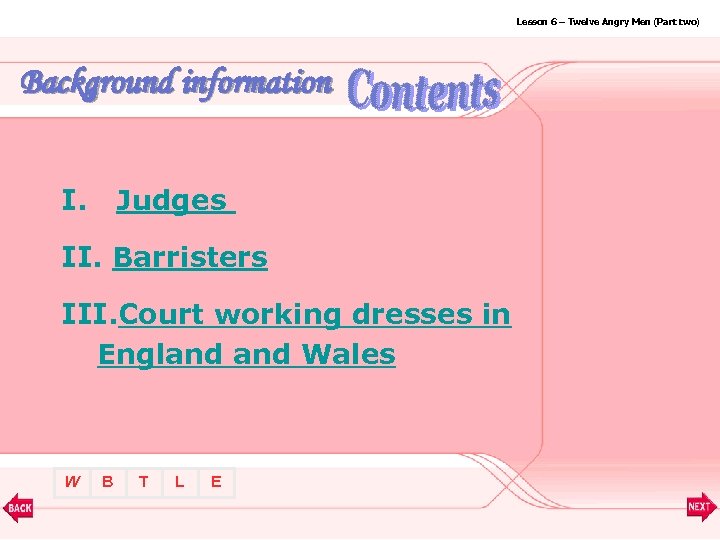Open Court working dresses in England link
This screenshot has height=540, width=720.
(x=304, y=334)
